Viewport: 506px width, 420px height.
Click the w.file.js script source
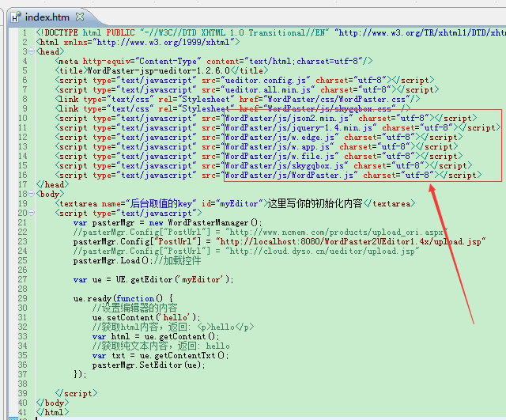279,156
